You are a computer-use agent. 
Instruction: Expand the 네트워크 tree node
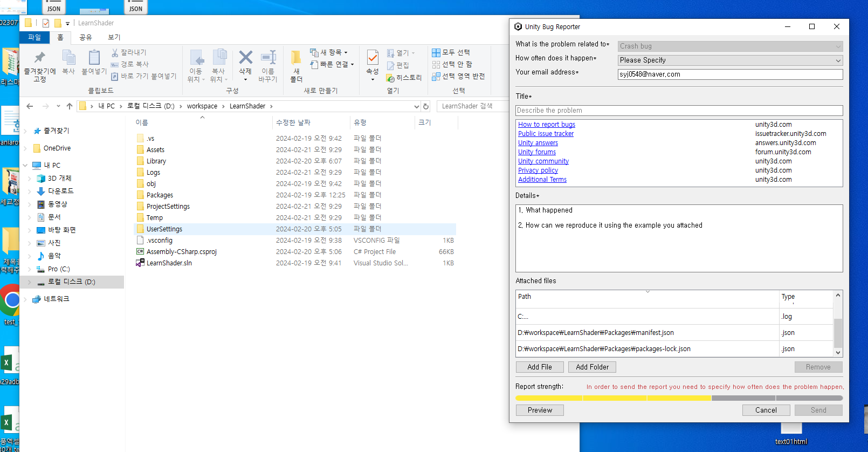pyautogui.click(x=25, y=299)
